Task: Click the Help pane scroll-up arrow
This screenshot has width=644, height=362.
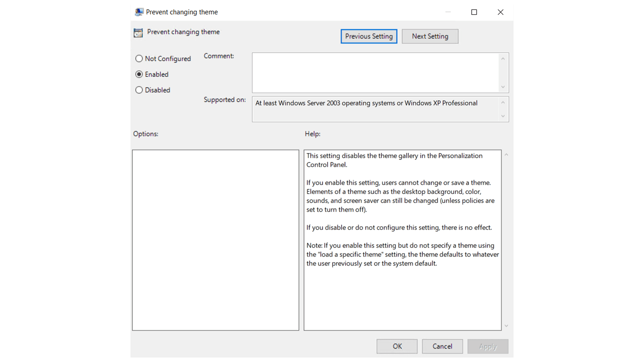Action: tap(506, 153)
